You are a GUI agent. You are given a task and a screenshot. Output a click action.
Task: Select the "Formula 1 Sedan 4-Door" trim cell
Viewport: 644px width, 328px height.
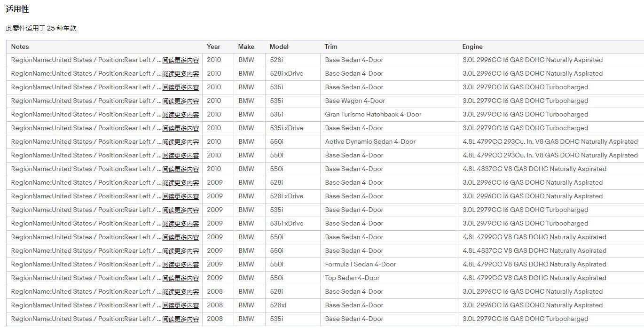tap(360, 264)
